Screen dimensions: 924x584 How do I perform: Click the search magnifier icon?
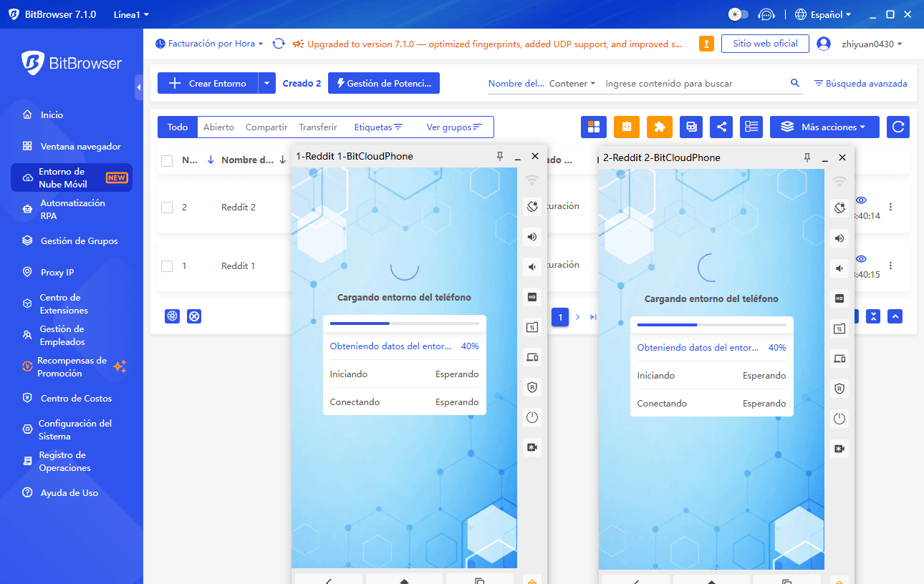(x=795, y=83)
